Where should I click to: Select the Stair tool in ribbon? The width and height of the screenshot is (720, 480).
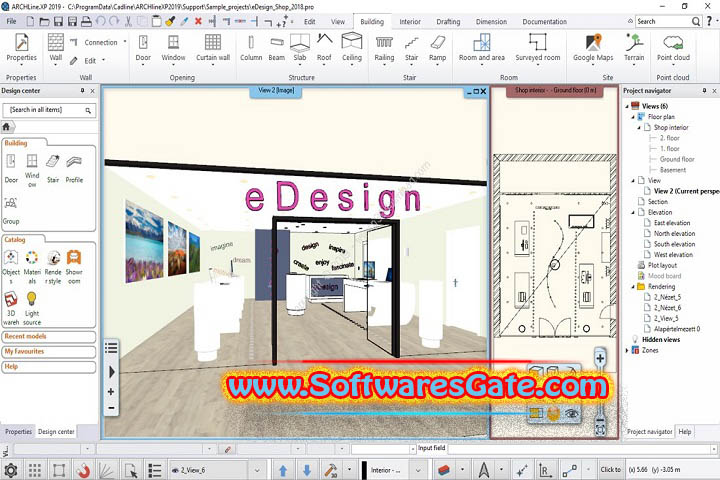point(411,48)
